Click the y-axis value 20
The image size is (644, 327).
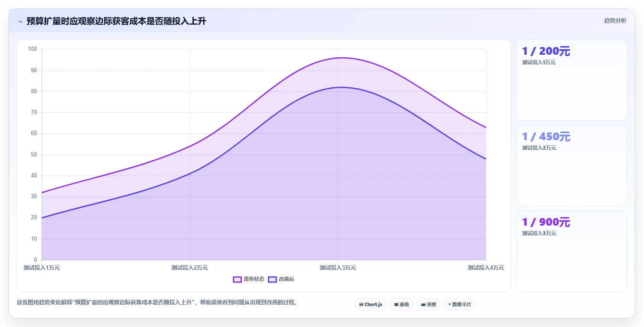pyautogui.click(x=34, y=218)
